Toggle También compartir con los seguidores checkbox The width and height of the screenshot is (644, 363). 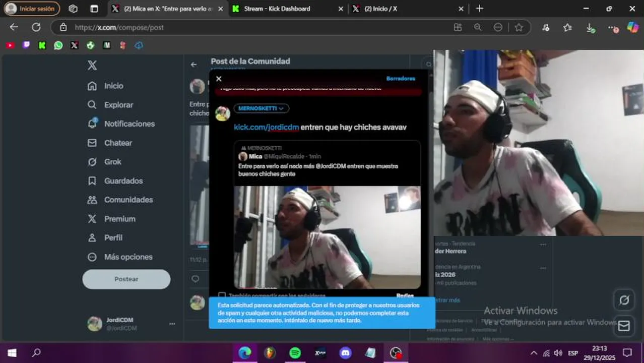click(x=222, y=295)
